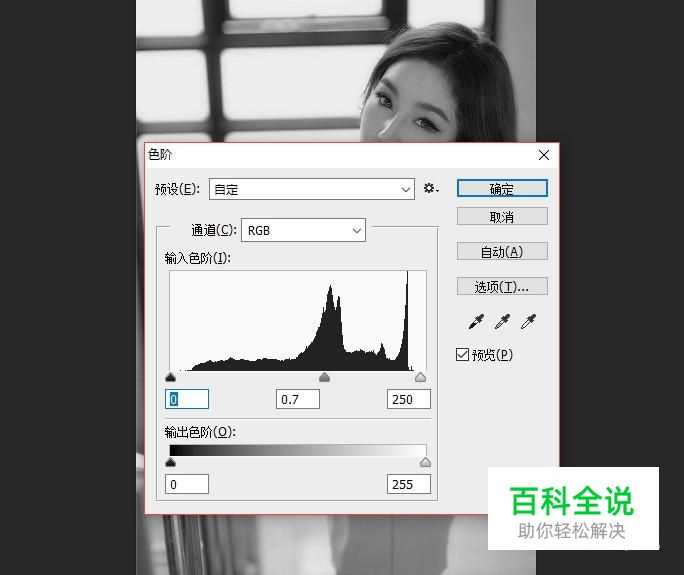Image resolution: width=684 pixels, height=575 pixels.
Task: Close the 色阶 Levels dialog
Action: tap(544, 155)
